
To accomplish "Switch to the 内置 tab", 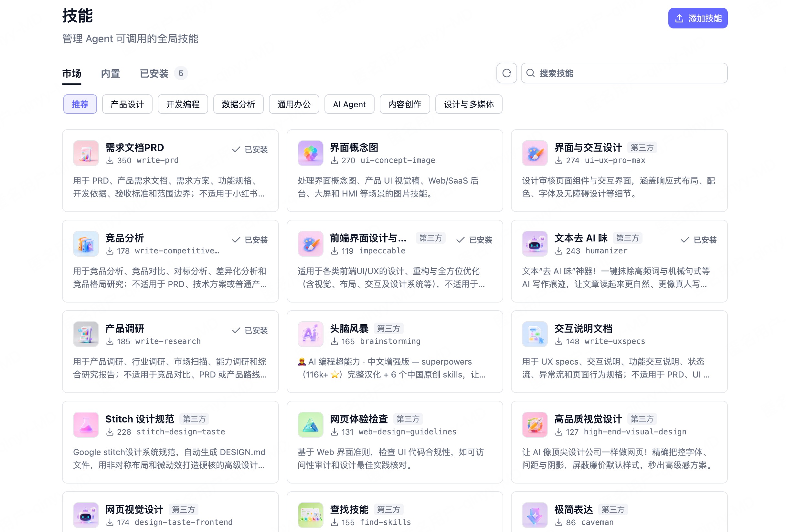I will (x=110, y=73).
